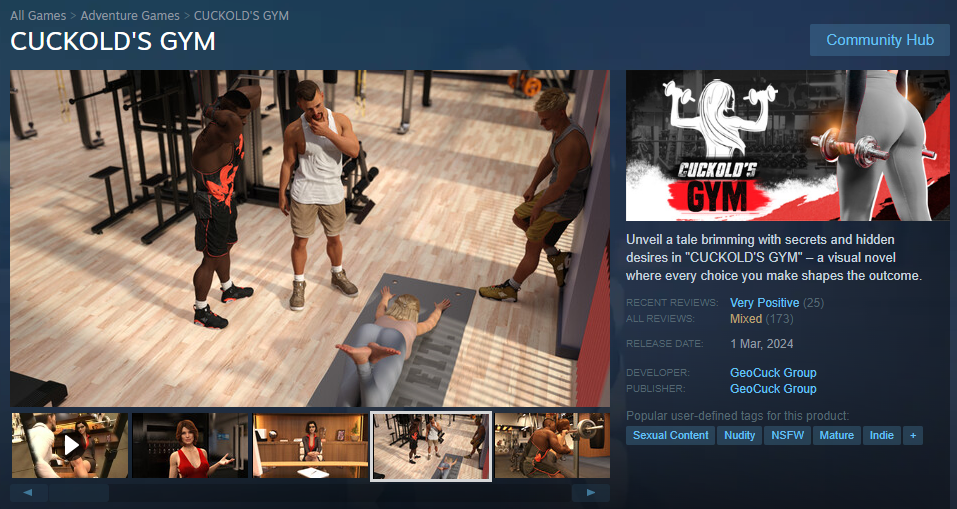Click the screenshot strip scrollbar handle
The image size is (957, 509).
[78, 493]
